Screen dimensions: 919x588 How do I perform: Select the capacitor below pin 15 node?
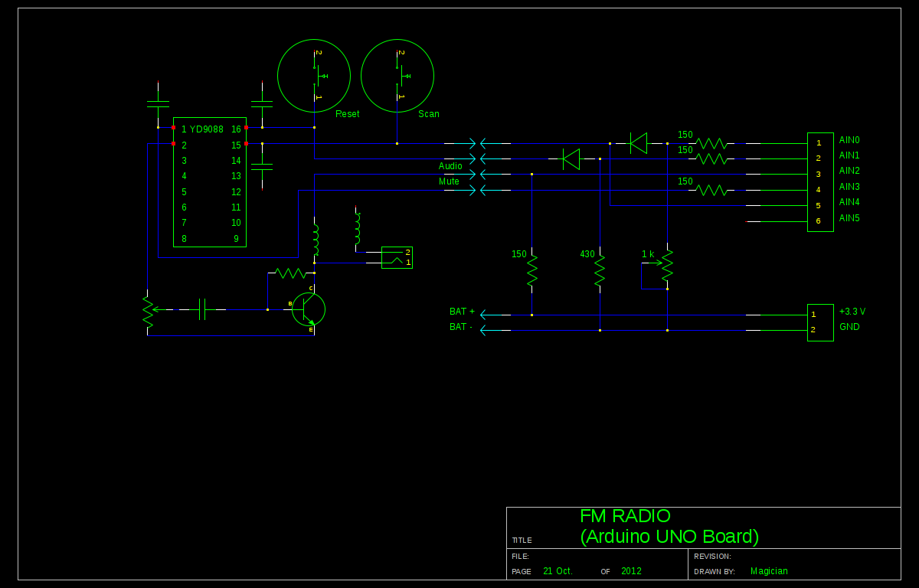[x=262, y=166]
